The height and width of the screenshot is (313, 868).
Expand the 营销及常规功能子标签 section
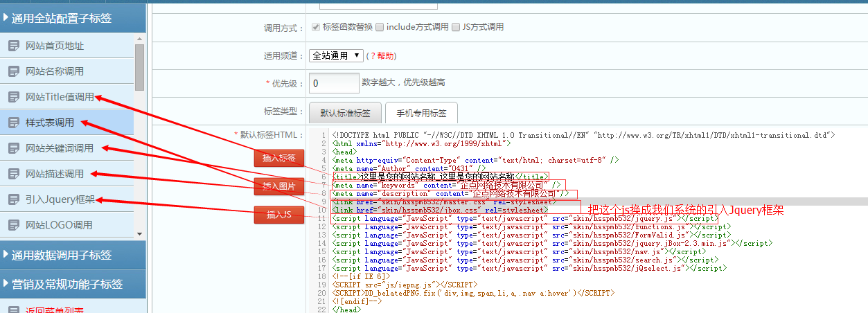click(73, 284)
